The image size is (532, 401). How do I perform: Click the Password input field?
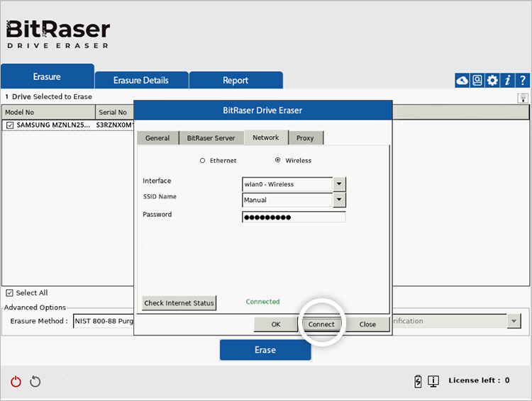click(294, 217)
